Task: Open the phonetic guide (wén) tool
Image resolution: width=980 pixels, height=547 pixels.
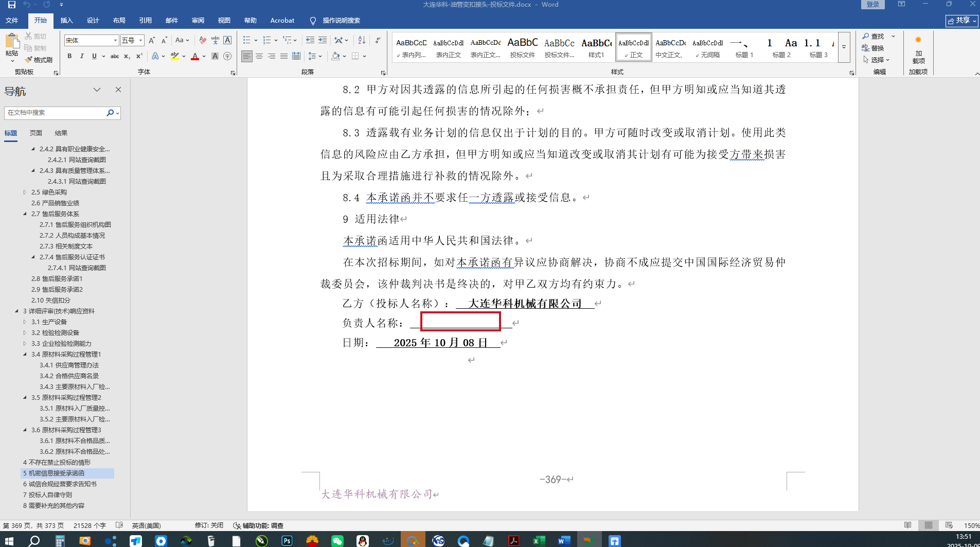Action: [x=215, y=40]
